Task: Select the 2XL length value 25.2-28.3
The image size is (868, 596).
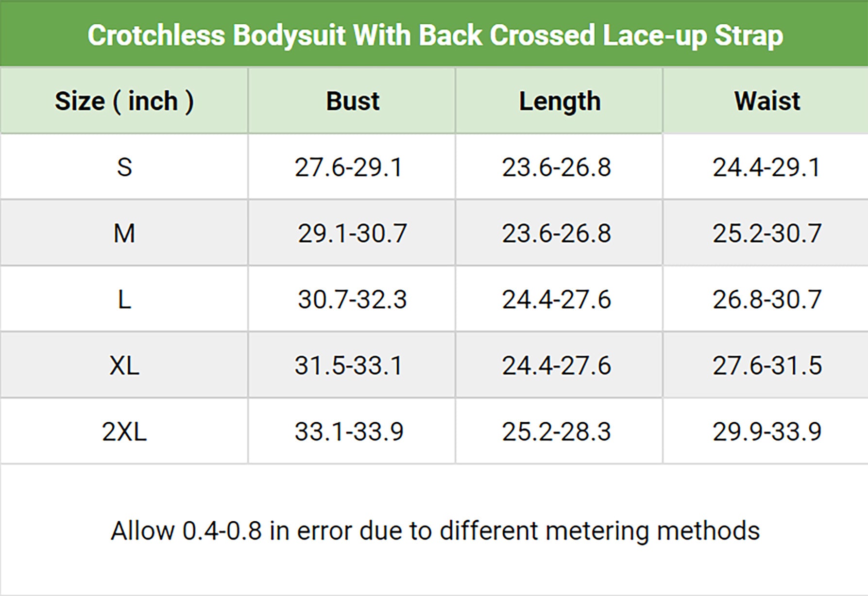Action: pos(556,431)
